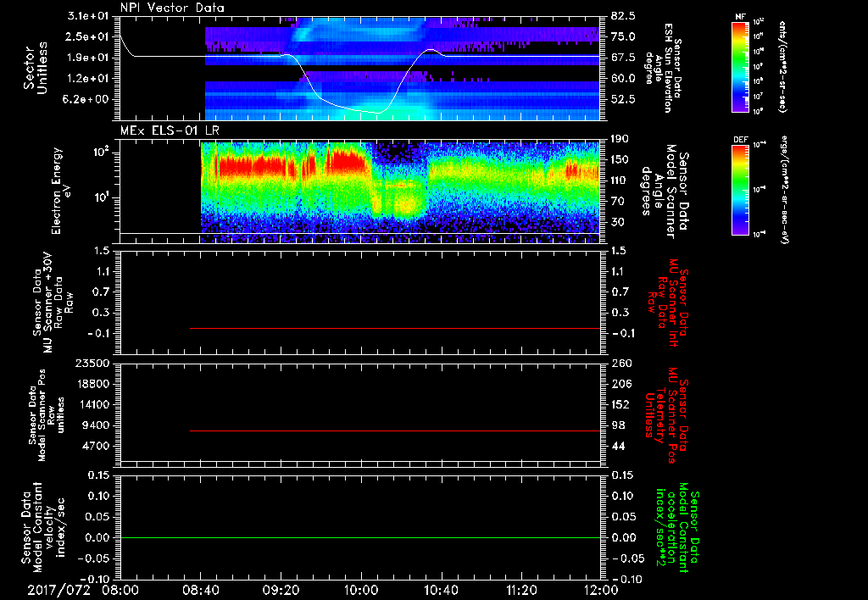Viewport: 868px width, 600px height.
Task: Click the NF flux color bar
Action: pyautogui.click(x=740, y=66)
